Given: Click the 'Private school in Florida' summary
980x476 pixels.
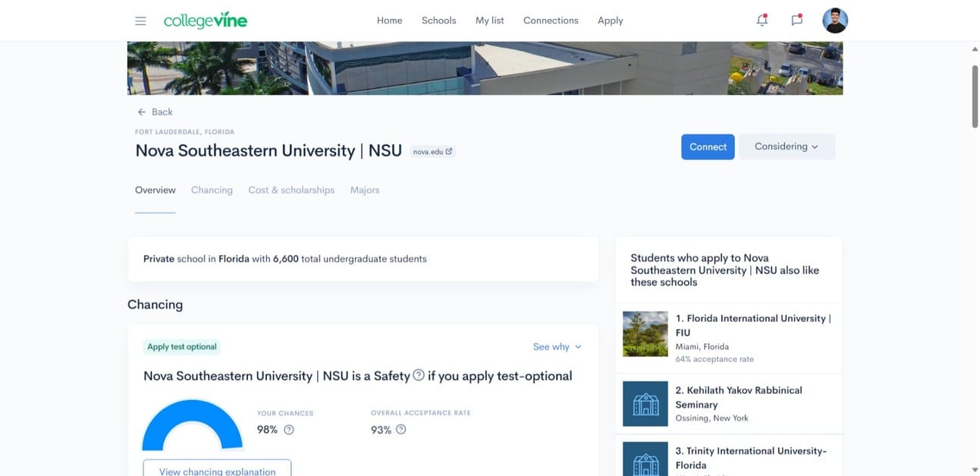Looking at the screenshot, I should (285, 259).
